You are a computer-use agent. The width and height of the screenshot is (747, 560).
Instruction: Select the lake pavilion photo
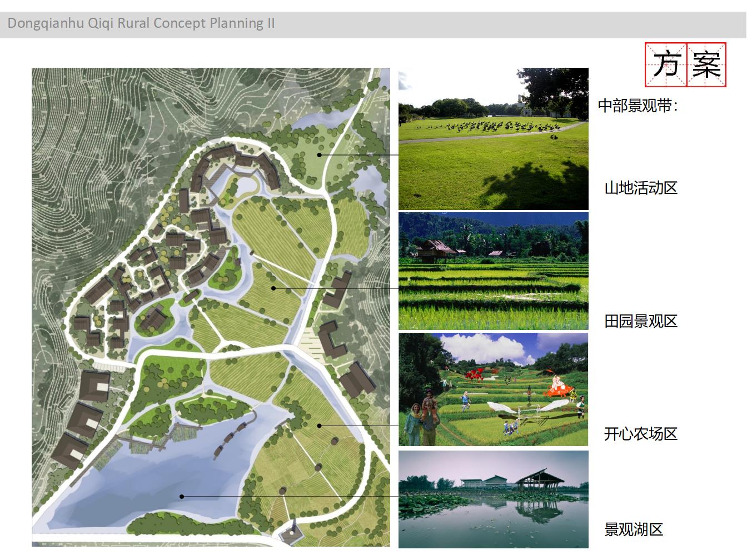click(494, 499)
